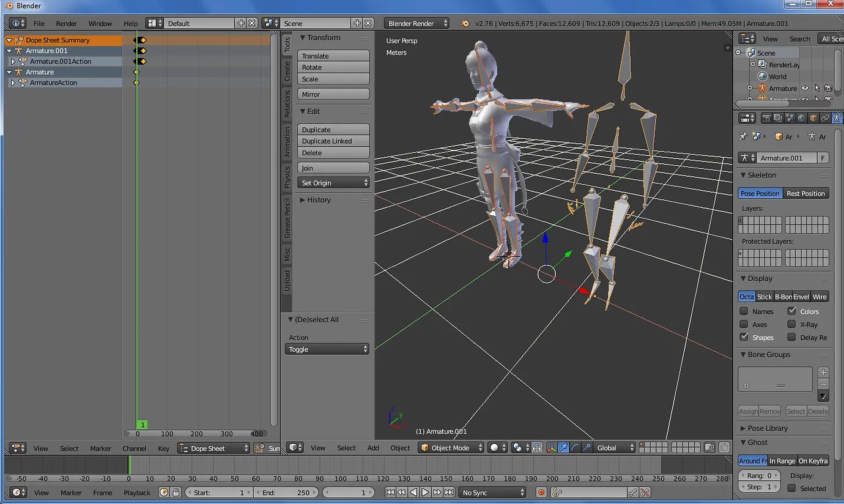The image size is (844, 504).
Task: Open the Render properties camera tab
Action: pyautogui.click(x=766, y=118)
